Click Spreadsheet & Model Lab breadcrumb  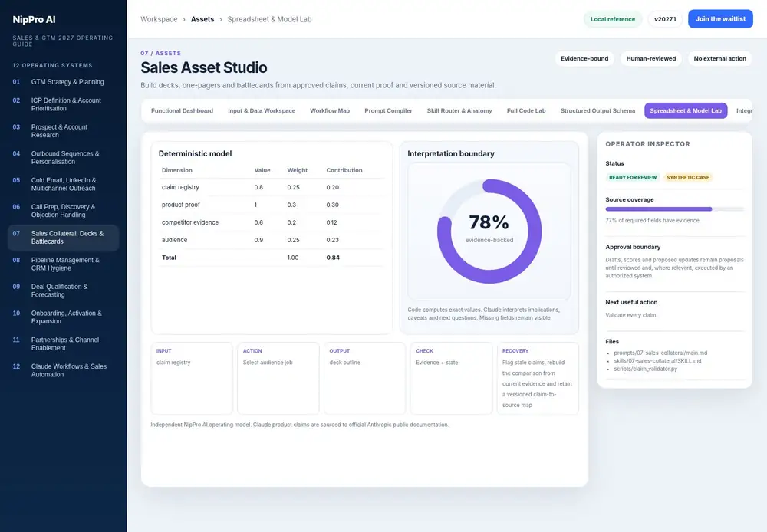(269, 19)
